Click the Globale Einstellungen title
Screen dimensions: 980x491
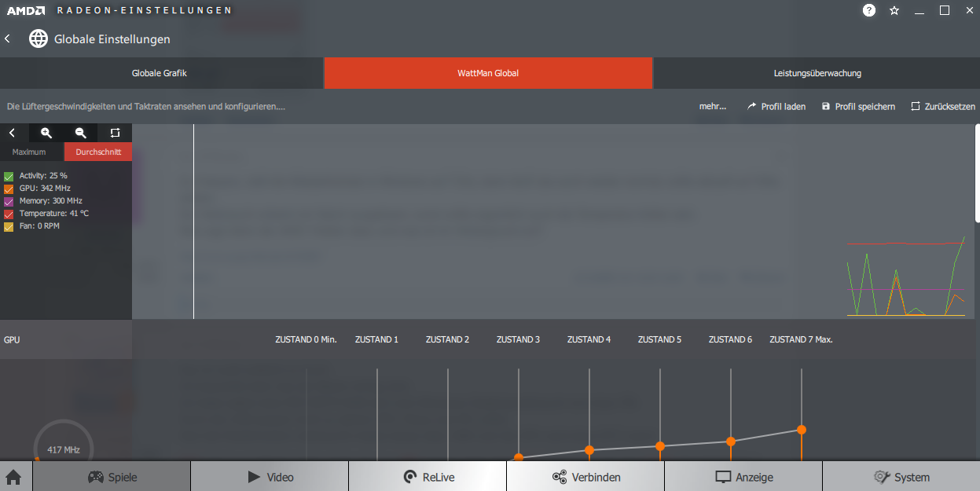112,38
